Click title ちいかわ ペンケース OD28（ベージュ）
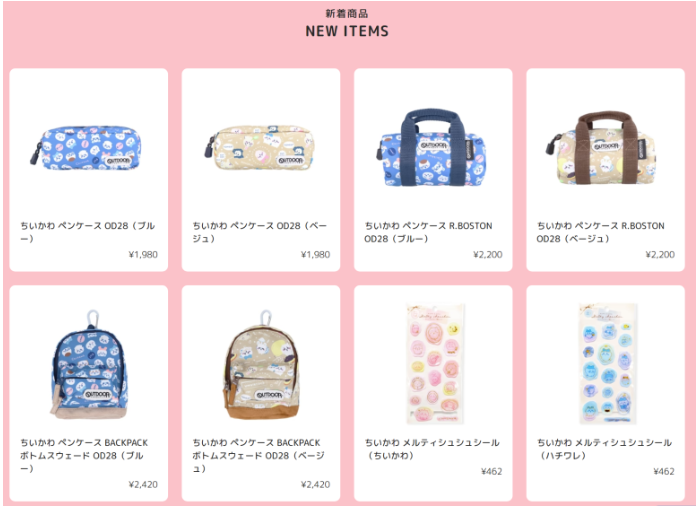This screenshot has width=698, height=511. point(260,232)
